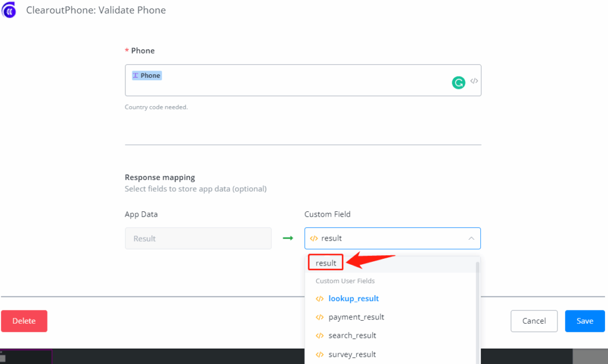Choose search_result from the dropdown list
Image resolution: width=608 pixels, height=364 pixels.
[x=352, y=335]
